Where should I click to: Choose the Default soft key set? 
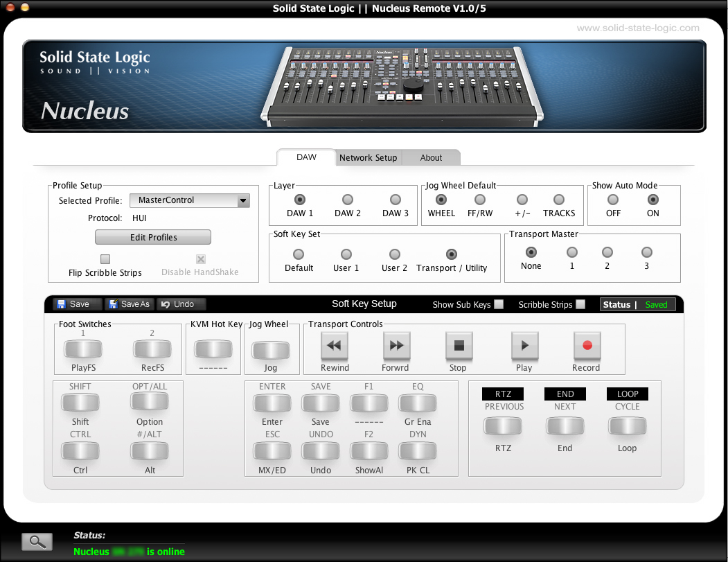click(x=299, y=254)
